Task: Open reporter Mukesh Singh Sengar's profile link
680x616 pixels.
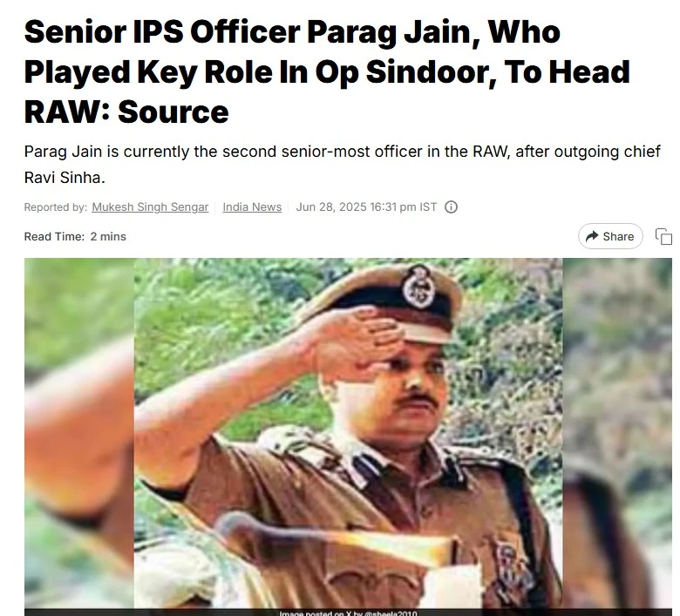Action: 150,207
